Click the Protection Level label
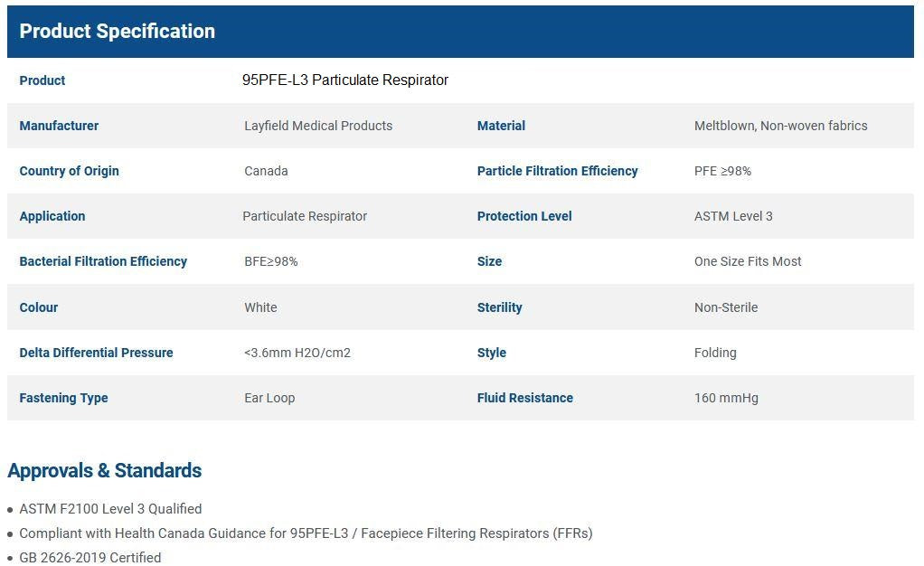 [524, 216]
